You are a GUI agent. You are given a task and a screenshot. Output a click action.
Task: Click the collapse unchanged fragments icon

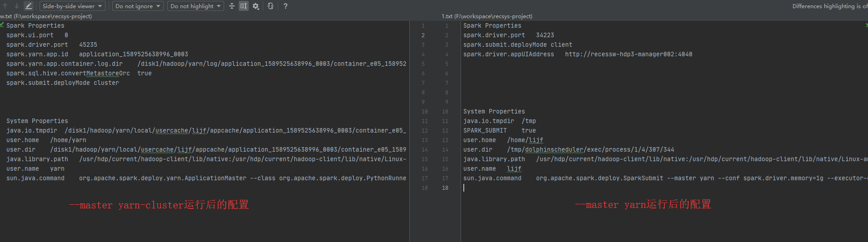[x=232, y=6]
